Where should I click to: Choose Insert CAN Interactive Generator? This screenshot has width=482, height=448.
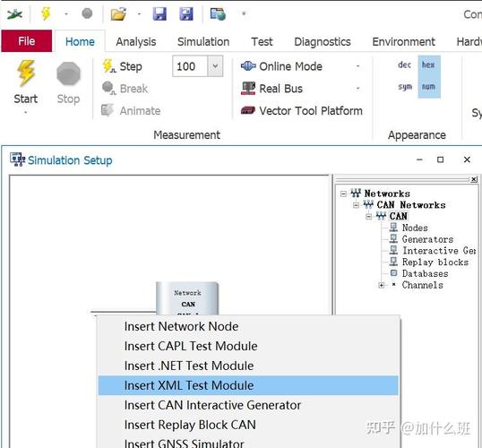(248, 405)
